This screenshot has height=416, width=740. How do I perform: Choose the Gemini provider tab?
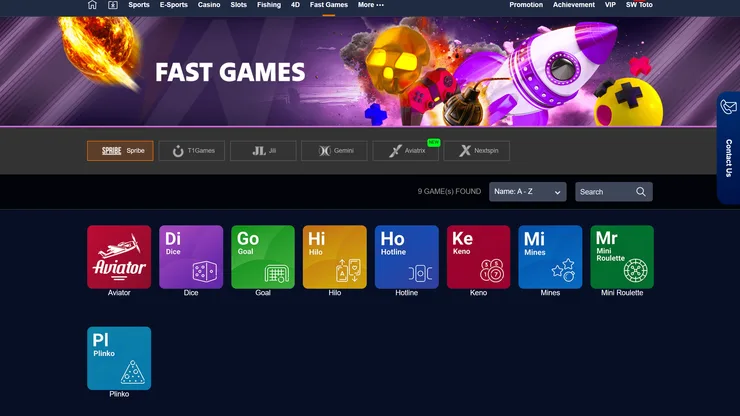[334, 151]
